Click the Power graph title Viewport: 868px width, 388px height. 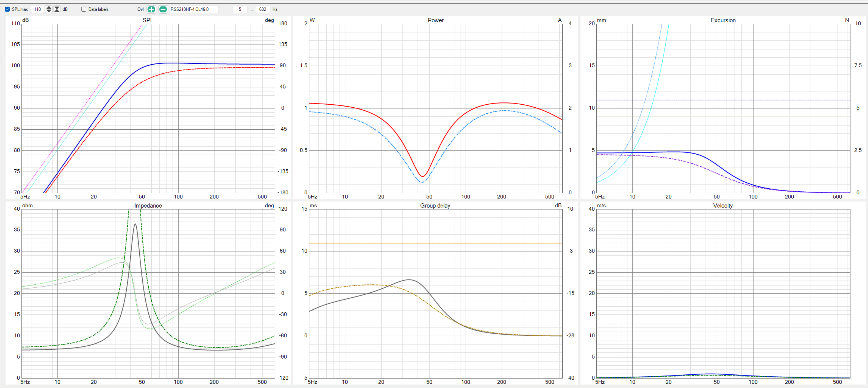[435, 20]
